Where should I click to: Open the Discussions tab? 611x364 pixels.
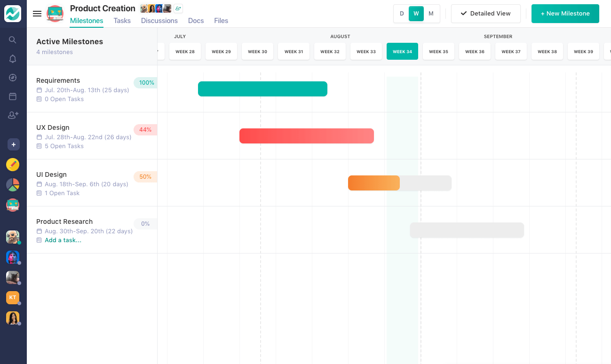tap(159, 21)
